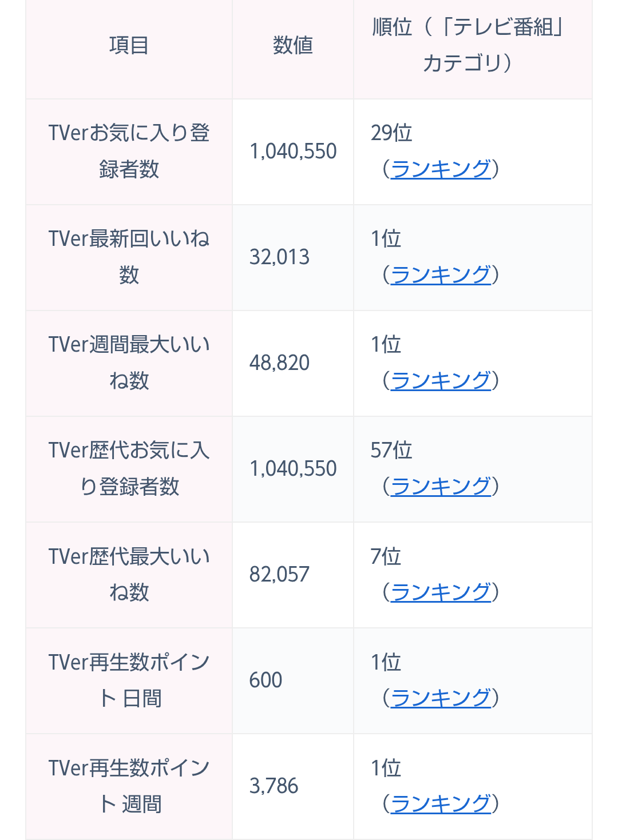The height and width of the screenshot is (840, 618).
Task: Open ランキング link for 再生数ポイント 週間
Action: [x=441, y=803]
